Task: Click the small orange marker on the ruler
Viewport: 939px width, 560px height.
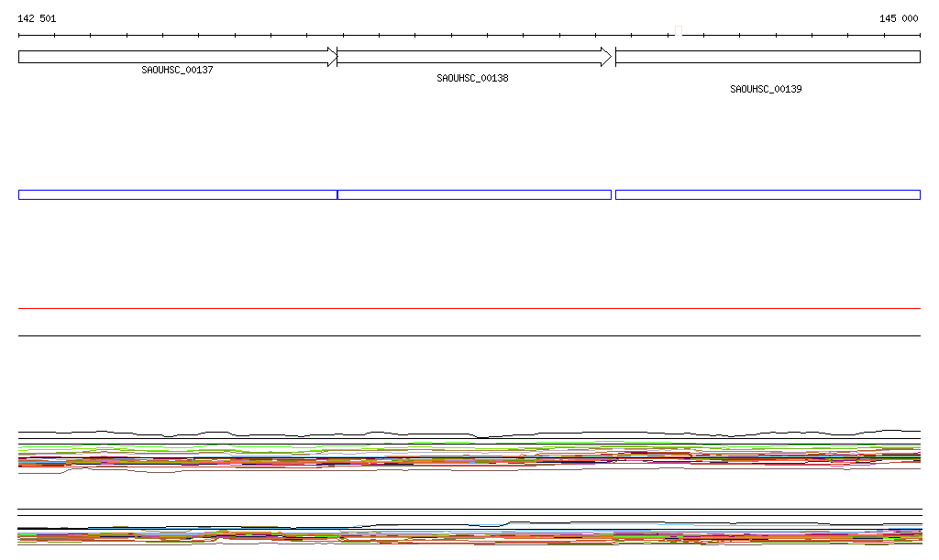Action: point(678,31)
